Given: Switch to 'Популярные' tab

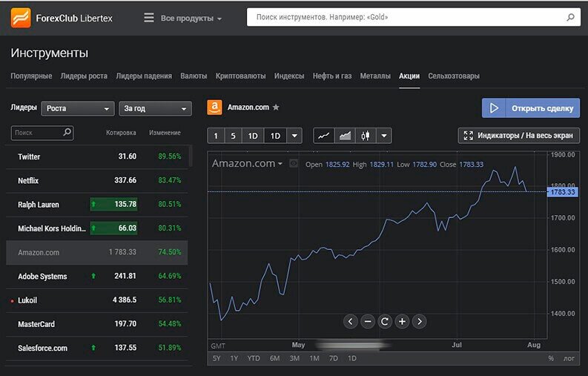Looking at the screenshot, I should click(31, 76).
